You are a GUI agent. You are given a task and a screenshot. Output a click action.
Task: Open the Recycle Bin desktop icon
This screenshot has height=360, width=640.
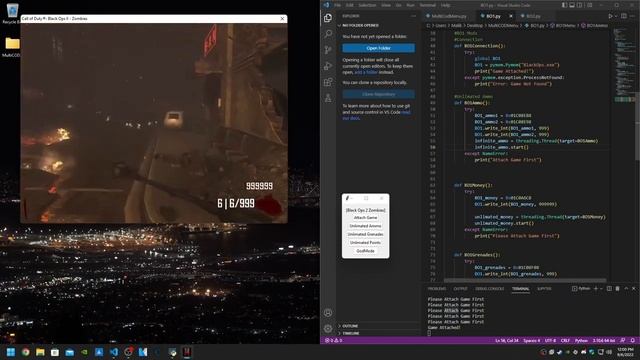[x=11, y=13]
